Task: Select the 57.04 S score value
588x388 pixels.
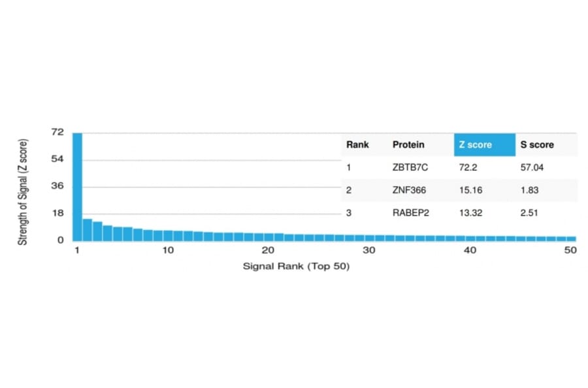Action: (531, 167)
